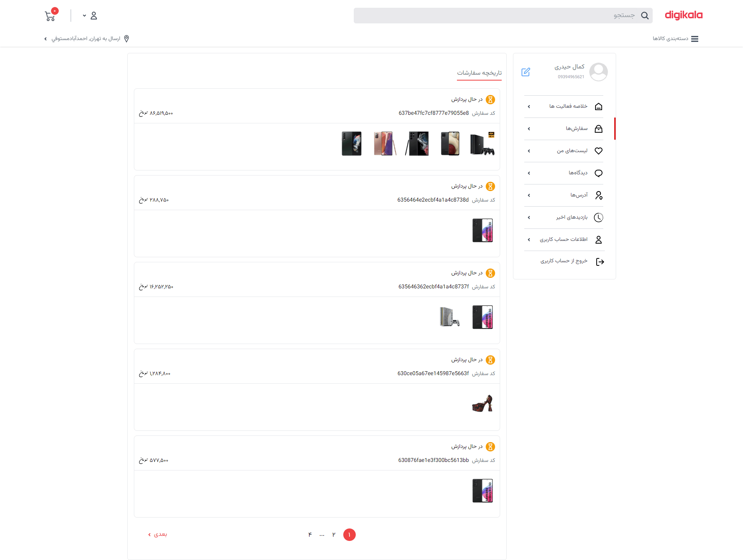Expand the delivery address chevron
The width and height of the screenshot is (743, 560).
46,39
